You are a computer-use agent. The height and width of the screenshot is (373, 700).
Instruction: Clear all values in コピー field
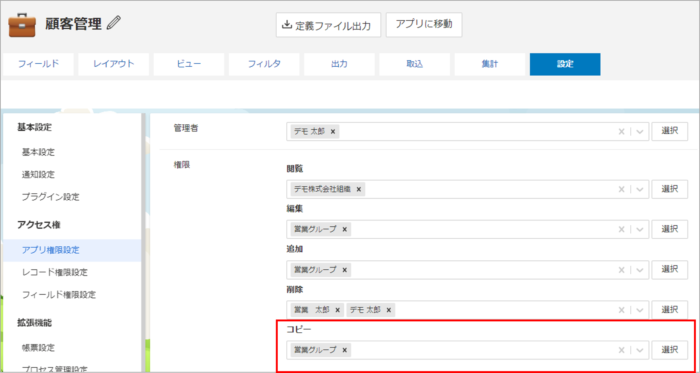(621, 350)
